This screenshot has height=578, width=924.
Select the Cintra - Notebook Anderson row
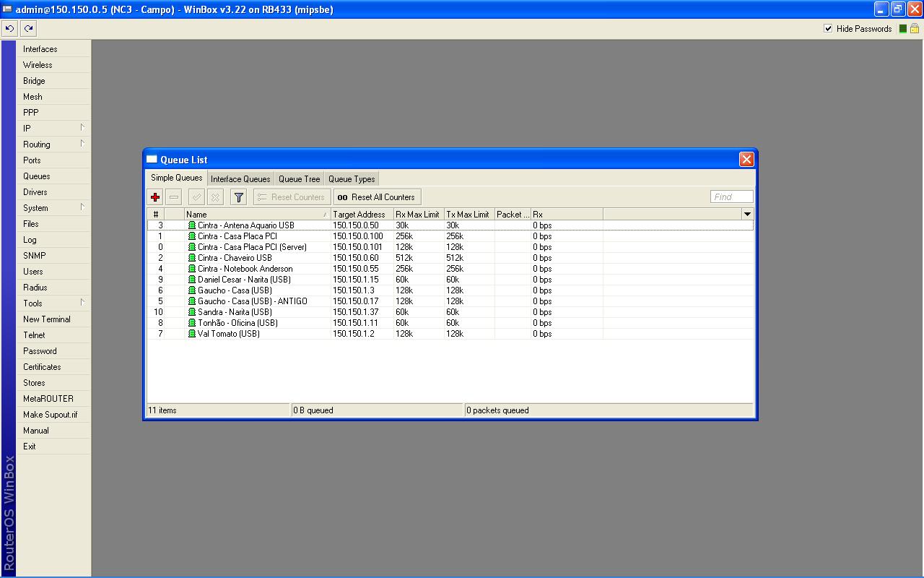coord(450,269)
